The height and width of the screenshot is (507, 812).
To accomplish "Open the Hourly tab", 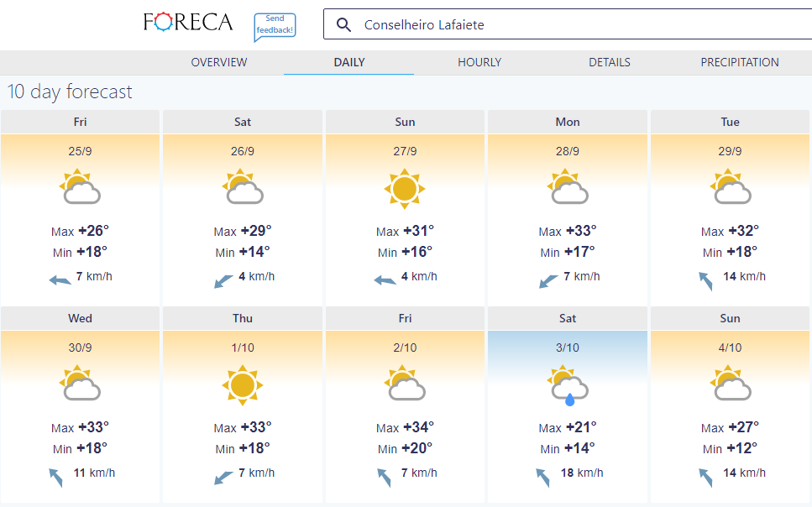I will coord(479,62).
